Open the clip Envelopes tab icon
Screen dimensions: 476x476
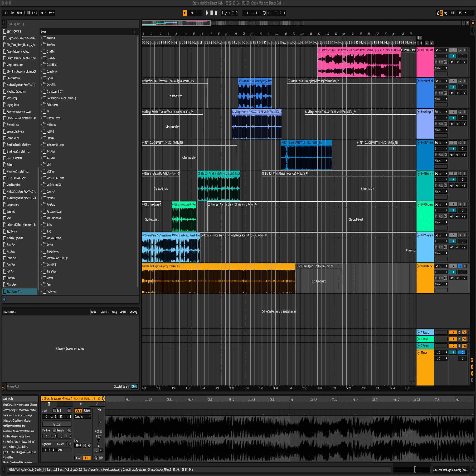pos(97,404)
